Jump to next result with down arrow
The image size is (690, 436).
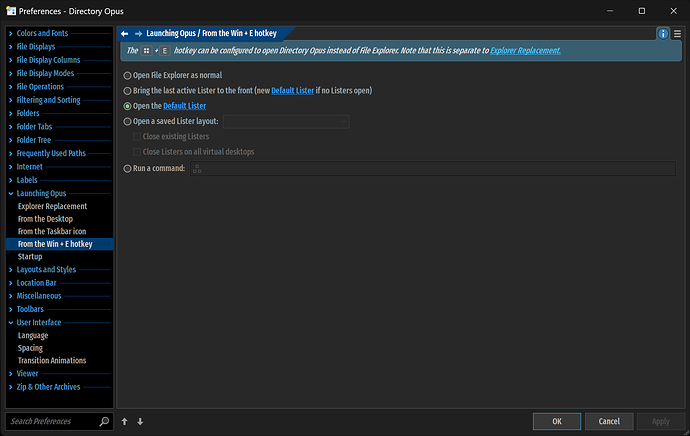point(140,421)
